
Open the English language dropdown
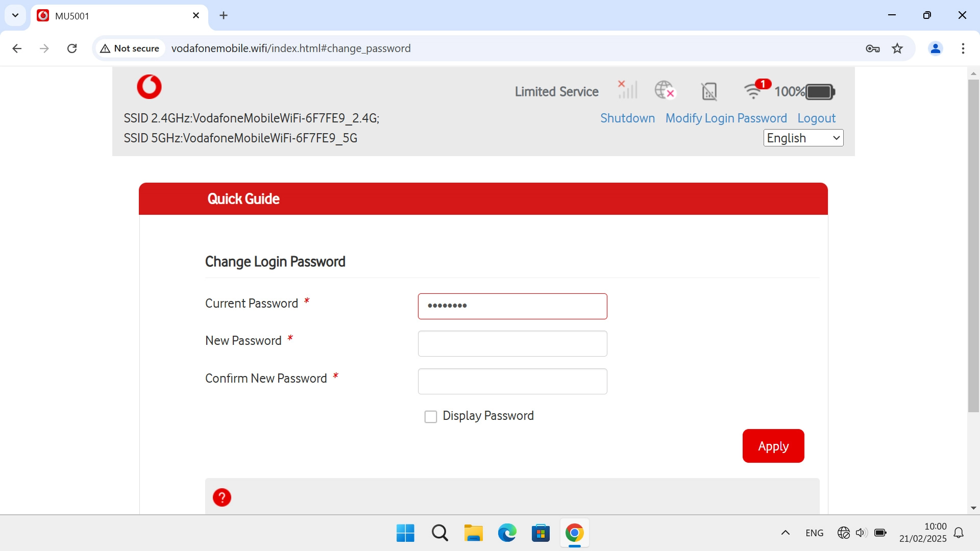tap(803, 138)
